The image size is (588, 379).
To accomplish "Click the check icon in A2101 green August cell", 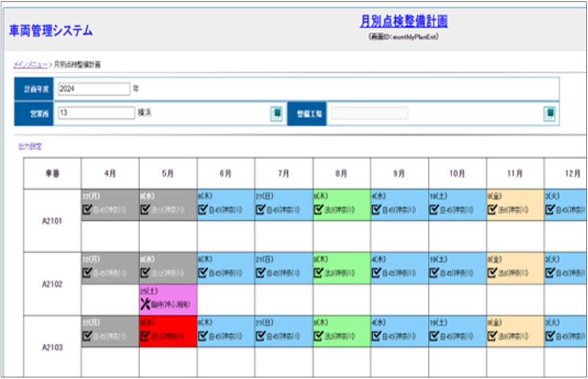I will pyautogui.click(x=318, y=209).
